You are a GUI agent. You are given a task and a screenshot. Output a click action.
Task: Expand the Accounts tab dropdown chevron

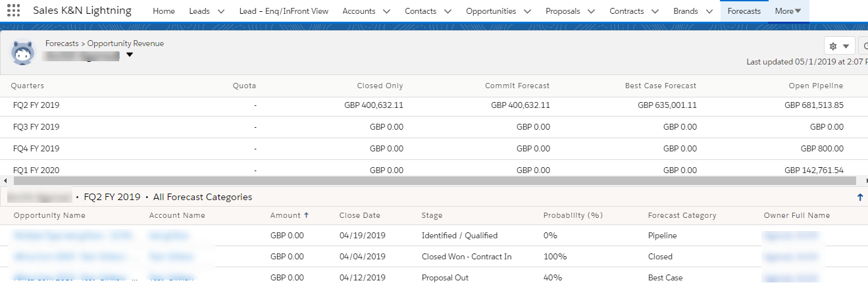coord(386,11)
